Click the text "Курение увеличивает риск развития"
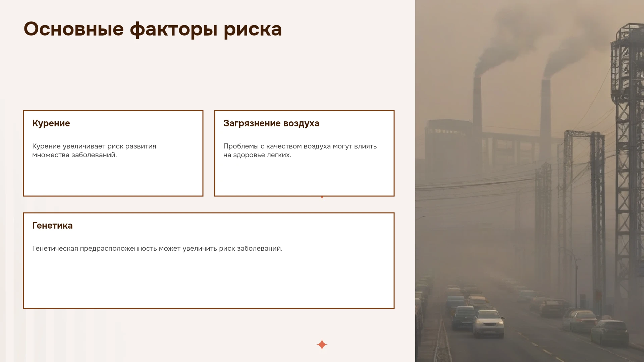 (94, 146)
